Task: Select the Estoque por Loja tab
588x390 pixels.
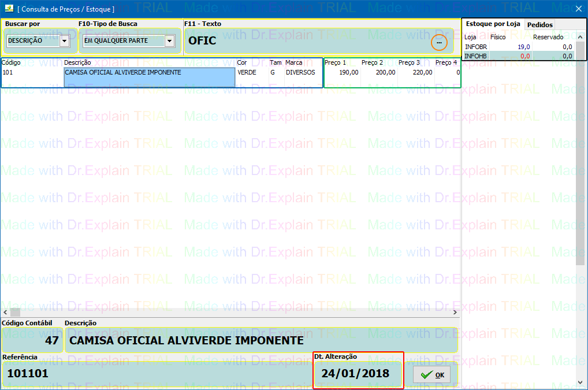Action: (x=493, y=24)
